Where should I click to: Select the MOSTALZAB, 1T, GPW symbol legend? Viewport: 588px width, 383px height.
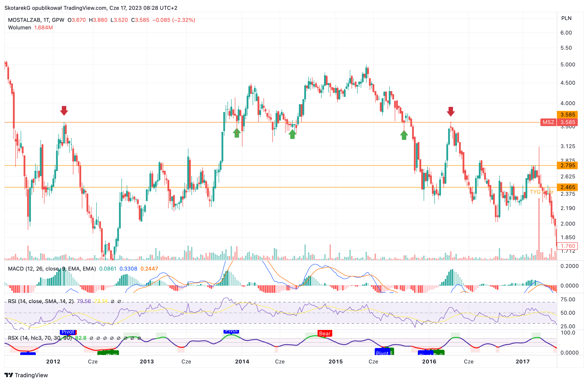point(36,20)
